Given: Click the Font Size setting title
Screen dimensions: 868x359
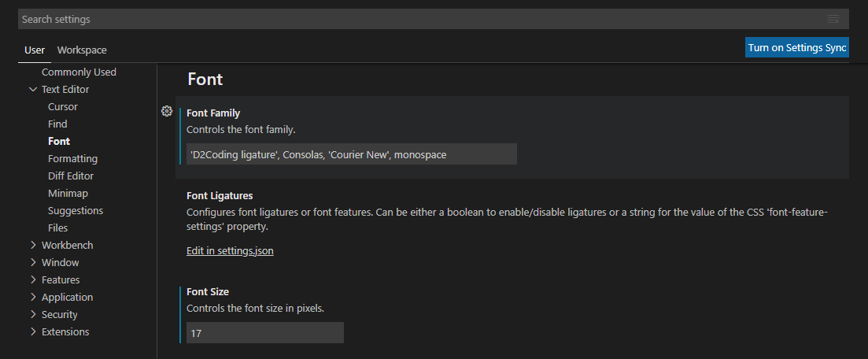Looking at the screenshot, I should [x=208, y=291].
